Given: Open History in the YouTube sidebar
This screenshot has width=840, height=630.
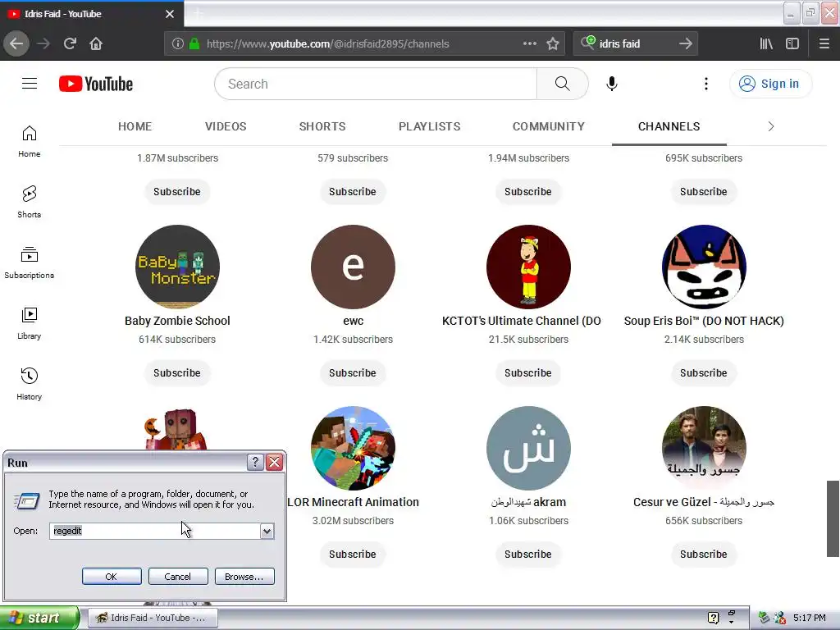Looking at the screenshot, I should coord(30,384).
